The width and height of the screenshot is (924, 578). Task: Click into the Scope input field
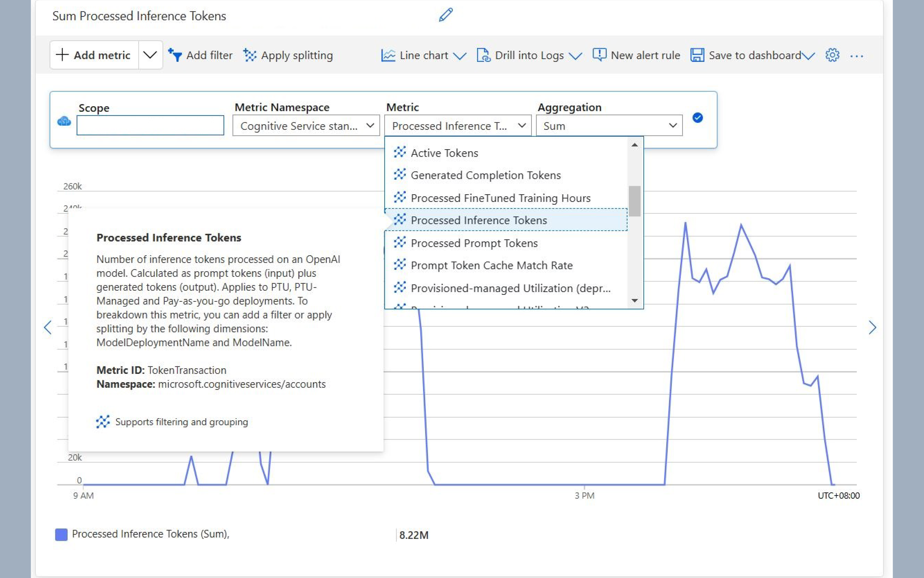tap(150, 125)
